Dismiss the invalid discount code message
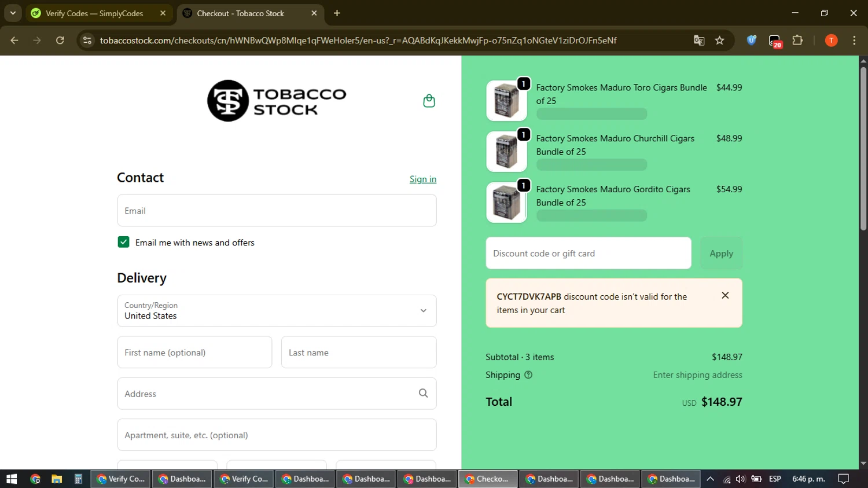Viewport: 868px width, 488px height. coord(725,295)
